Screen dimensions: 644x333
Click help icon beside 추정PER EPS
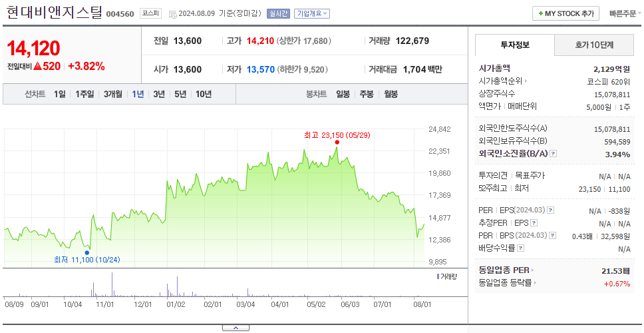point(534,223)
